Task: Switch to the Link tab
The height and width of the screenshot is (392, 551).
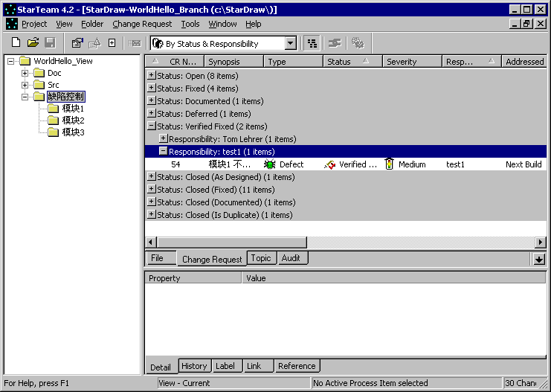Action: tap(258, 366)
